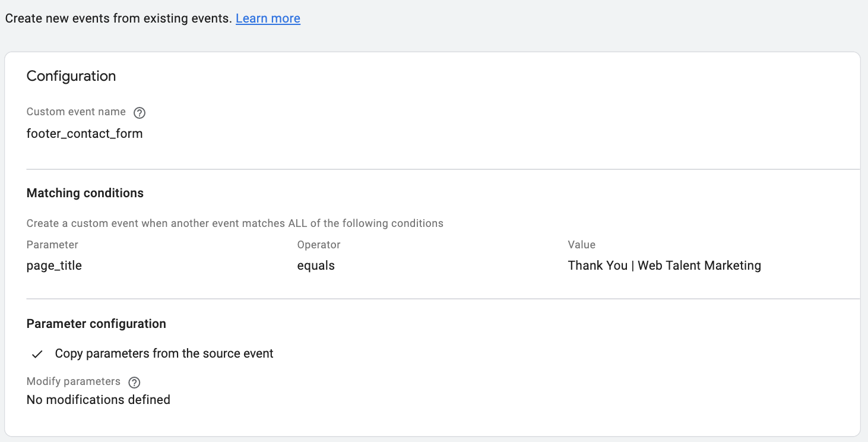Click the footer_contact_form event name value
This screenshot has height=442, width=868.
[85, 134]
